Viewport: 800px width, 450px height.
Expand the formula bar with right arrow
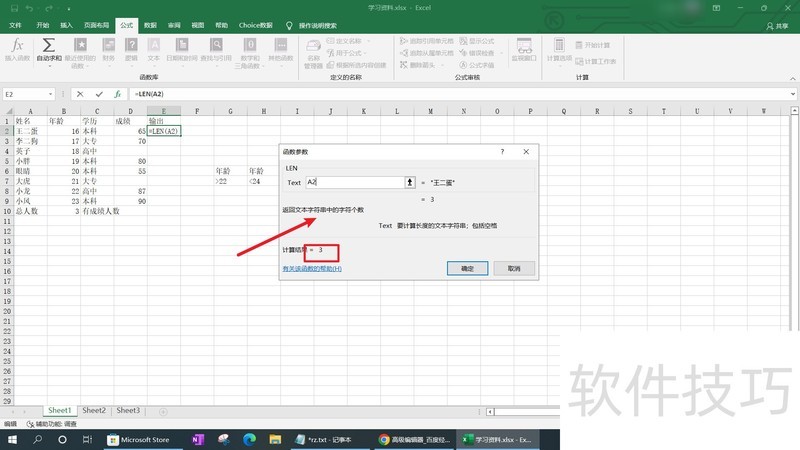pos(793,94)
